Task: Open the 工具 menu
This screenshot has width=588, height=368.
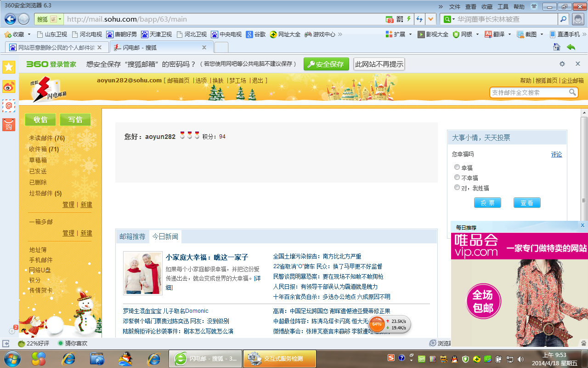Action: (503, 6)
